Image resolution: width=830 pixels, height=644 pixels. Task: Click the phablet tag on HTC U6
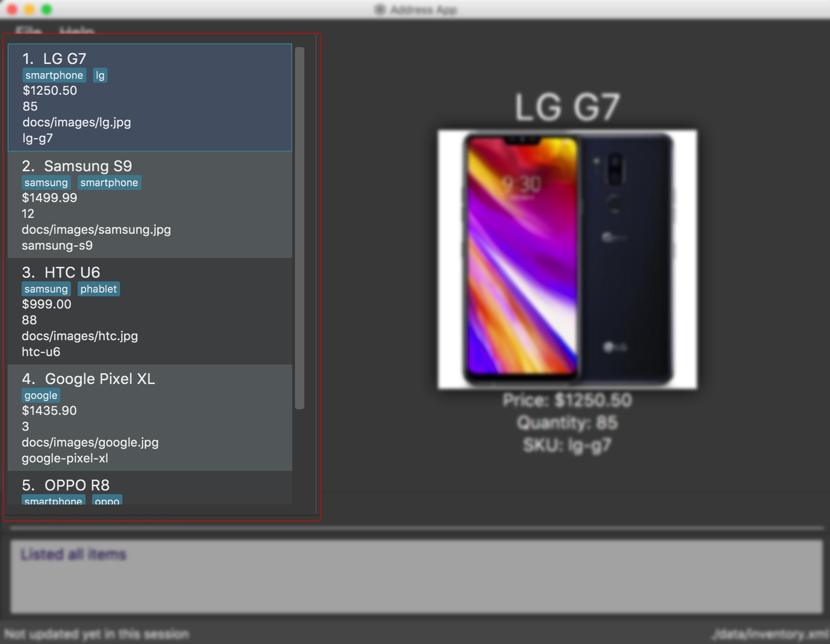[99, 289]
